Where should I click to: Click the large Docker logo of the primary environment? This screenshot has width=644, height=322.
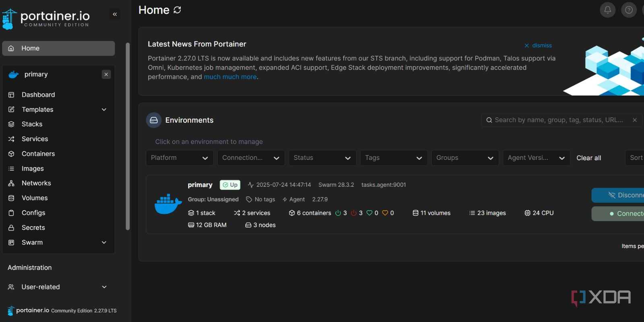point(168,204)
